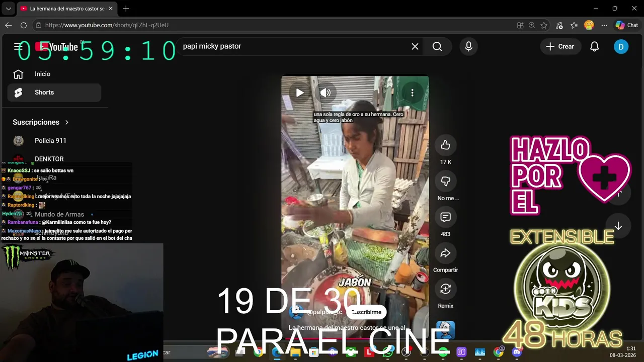Clear the search text with the X
The height and width of the screenshot is (362, 644).
click(415, 46)
